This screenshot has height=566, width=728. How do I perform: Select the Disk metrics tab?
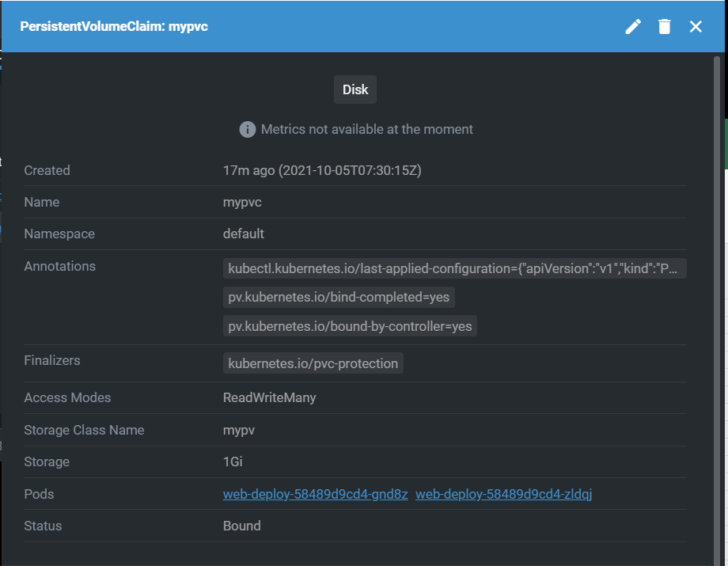click(x=355, y=89)
